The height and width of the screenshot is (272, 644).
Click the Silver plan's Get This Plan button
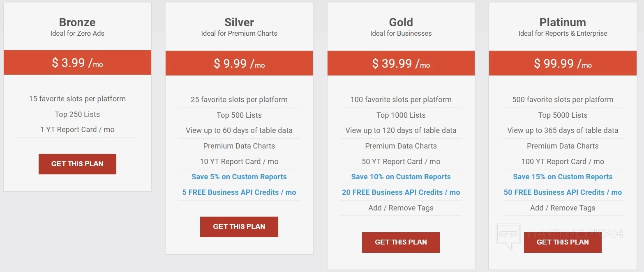coord(239,226)
